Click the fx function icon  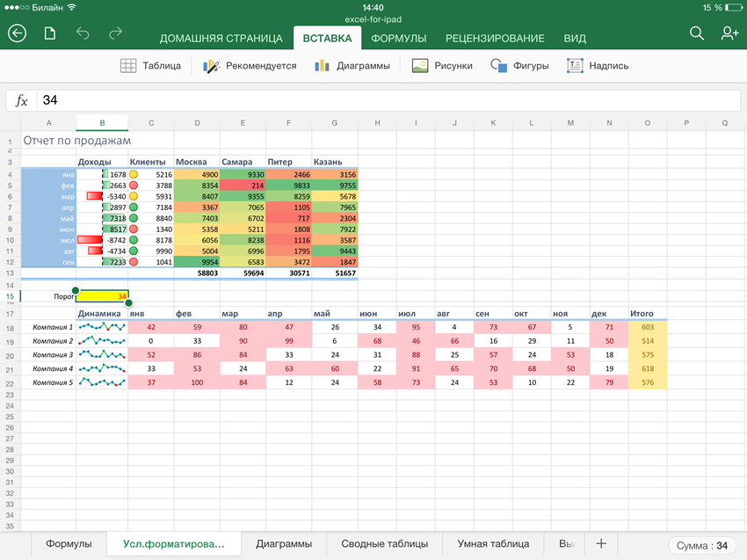tap(21, 100)
